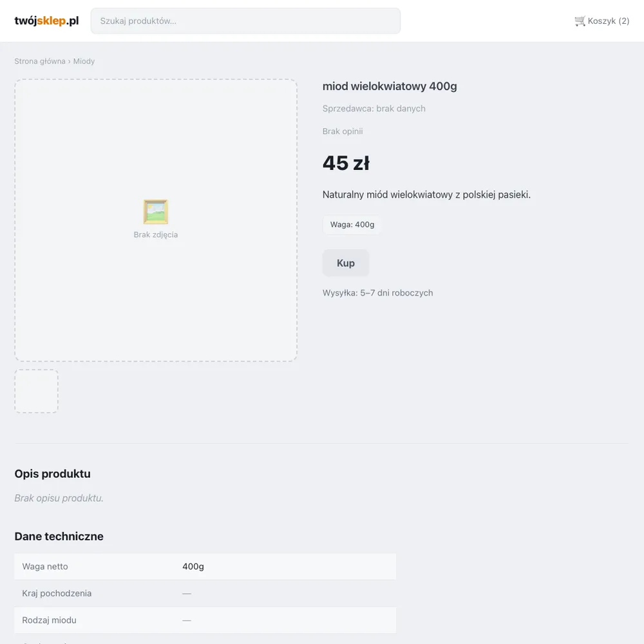Select the 'Kraj pochodzenia' table label
Image resolution: width=644 pixels, height=644 pixels.
pos(57,594)
